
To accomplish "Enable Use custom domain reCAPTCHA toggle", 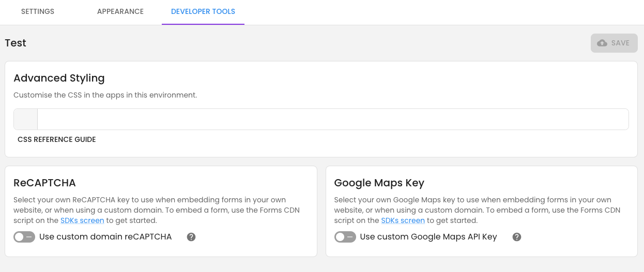I will point(24,237).
